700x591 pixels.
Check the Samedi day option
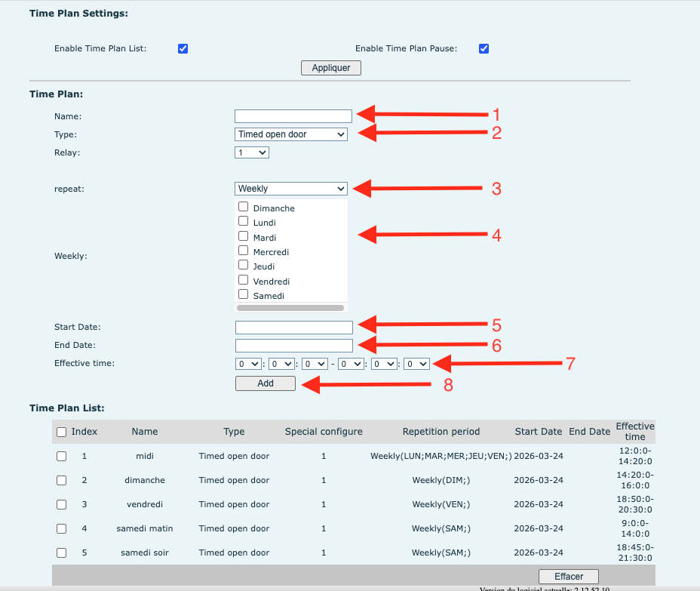click(x=244, y=294)
